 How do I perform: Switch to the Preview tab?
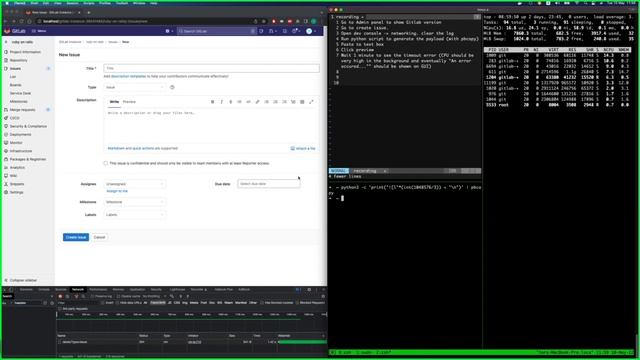[129, 102]
